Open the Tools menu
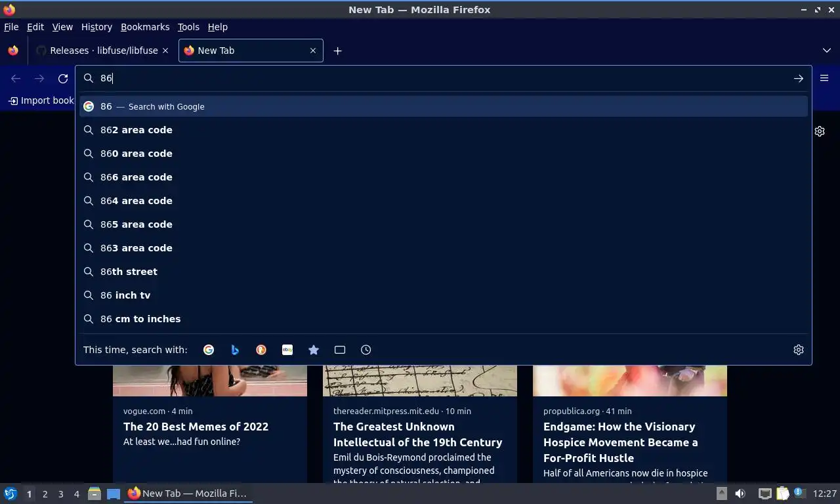Screen dimensions: 840x504 tap(188, 27)
